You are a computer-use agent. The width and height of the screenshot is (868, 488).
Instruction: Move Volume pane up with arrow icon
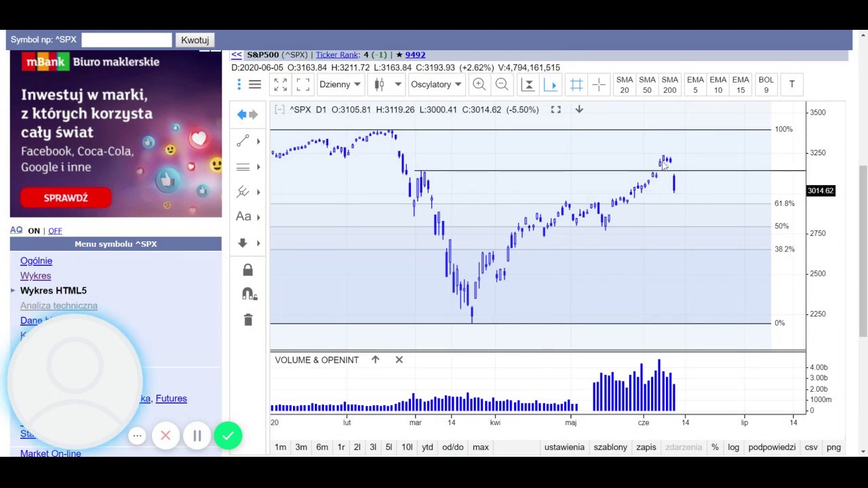coord(375,359)
